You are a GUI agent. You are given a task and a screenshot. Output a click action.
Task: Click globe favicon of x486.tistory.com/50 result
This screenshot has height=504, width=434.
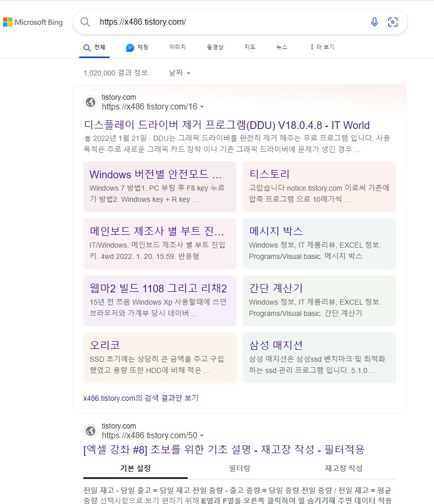(x=91, y=431)
